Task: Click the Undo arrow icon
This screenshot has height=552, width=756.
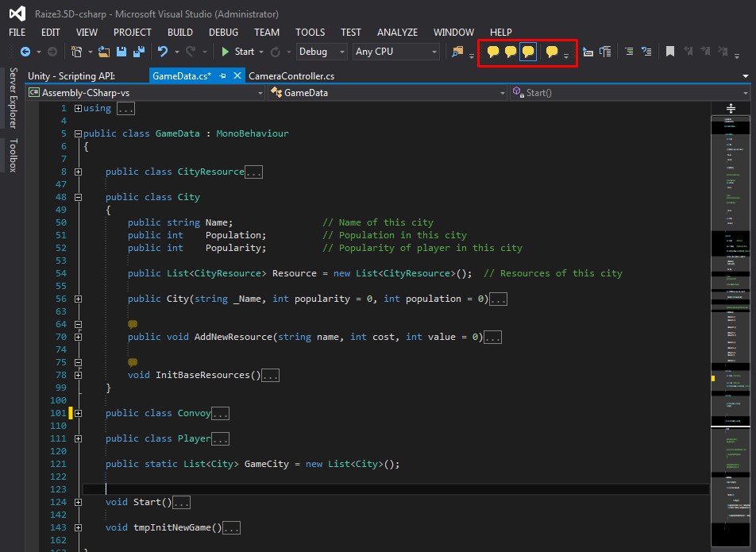Action: tap(163, 52)
